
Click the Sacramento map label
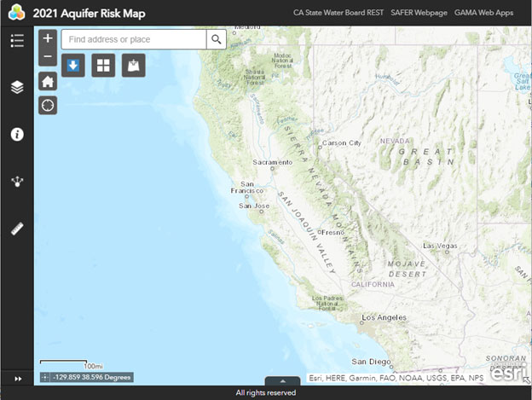273,162
